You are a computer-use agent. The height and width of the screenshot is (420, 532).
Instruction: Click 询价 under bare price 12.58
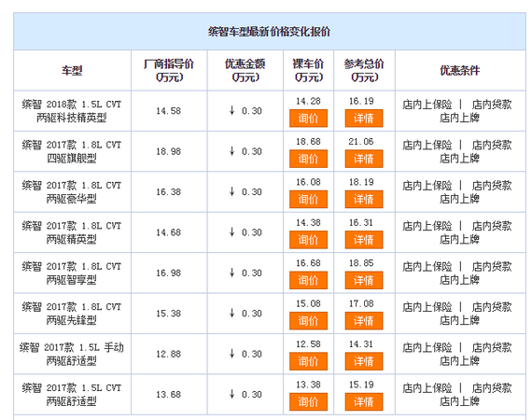coord(308,361)
